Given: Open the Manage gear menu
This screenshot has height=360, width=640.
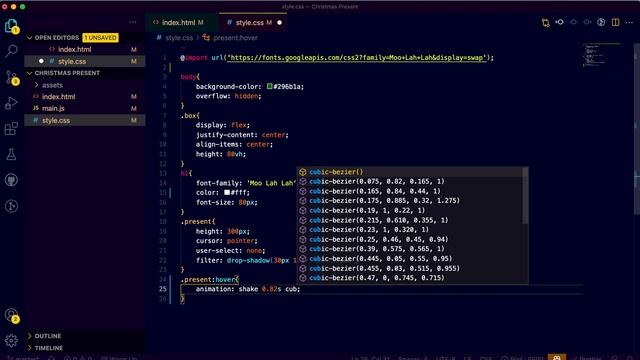Looking at the screenshot, I should coord(11,340).
